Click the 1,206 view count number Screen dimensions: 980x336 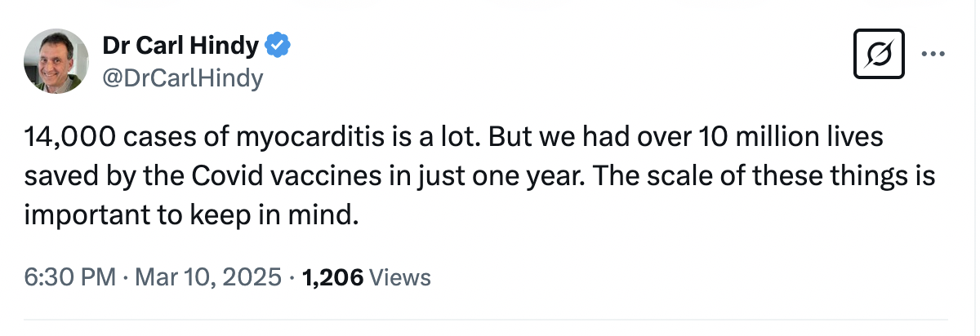[x=332, y=277]
